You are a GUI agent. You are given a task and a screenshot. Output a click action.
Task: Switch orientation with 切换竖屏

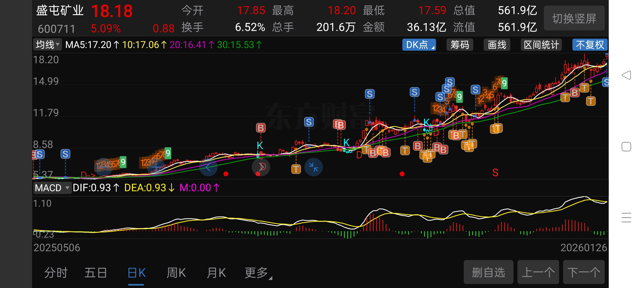pos(574,19)
